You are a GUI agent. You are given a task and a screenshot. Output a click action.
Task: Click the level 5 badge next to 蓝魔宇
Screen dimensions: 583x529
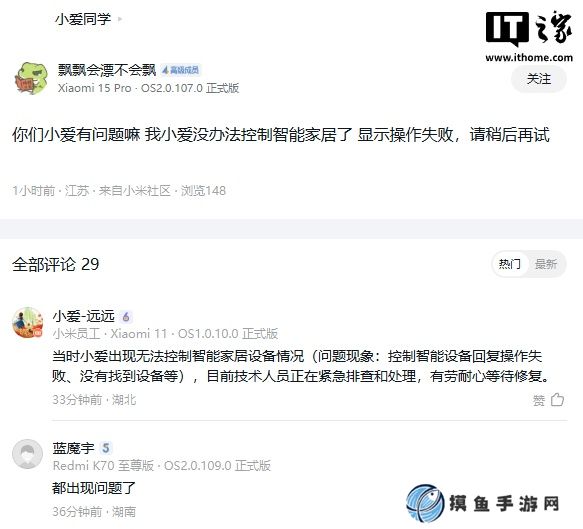click(x=106, y=448)
